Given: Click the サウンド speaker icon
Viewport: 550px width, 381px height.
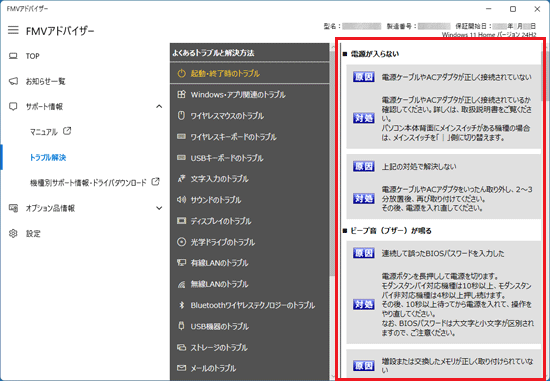Looking at the screenshot, I should (x=181, y=200).
